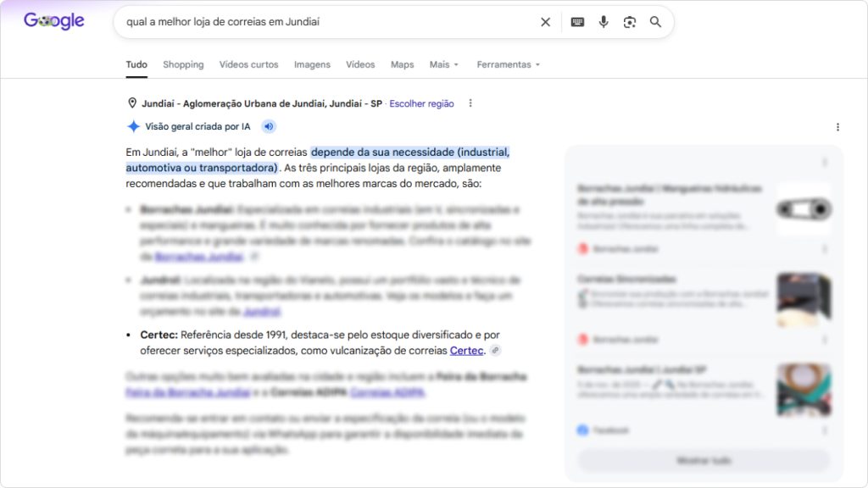Screen dimensions: 868x488
Task: Click the highlighted text 'depende da sua necessidade'
Action: point(383,152)
